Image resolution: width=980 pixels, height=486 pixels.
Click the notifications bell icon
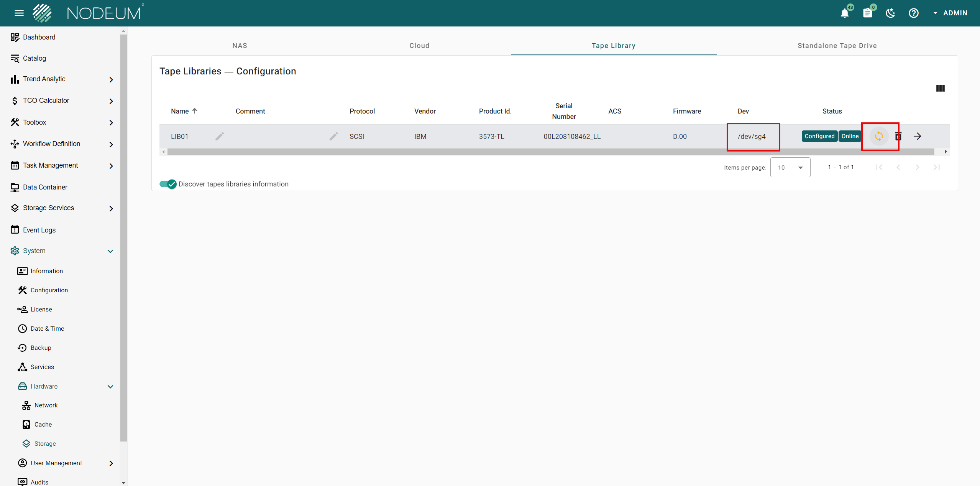(x=844, y=13)
